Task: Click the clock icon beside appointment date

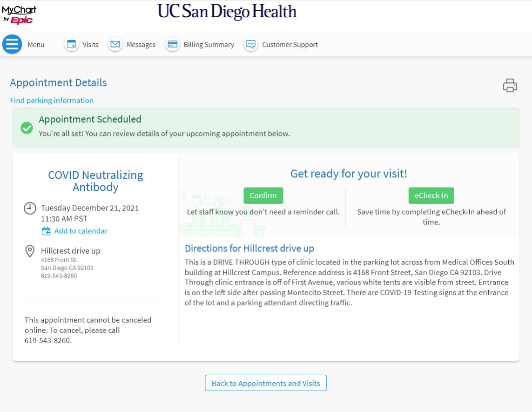Action: pyautogui.click(x=30, y=208)
